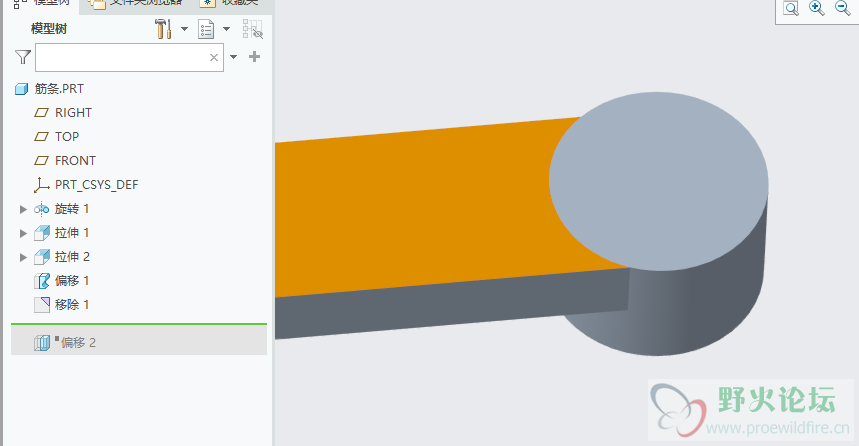The width and height of the screenshot is (859, 446).
Task: Expand the 拉伸 1 feature
Action: [23, 233]
